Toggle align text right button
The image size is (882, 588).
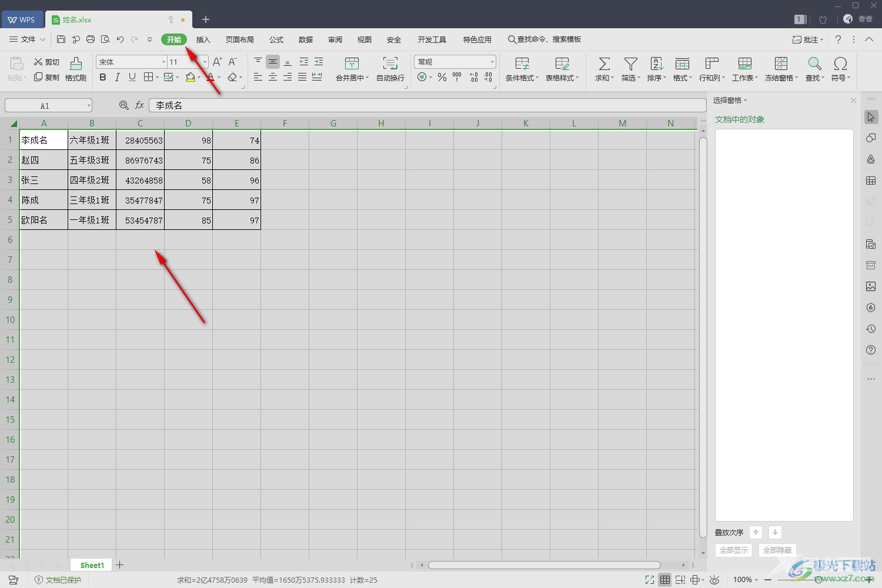point(288,77)
